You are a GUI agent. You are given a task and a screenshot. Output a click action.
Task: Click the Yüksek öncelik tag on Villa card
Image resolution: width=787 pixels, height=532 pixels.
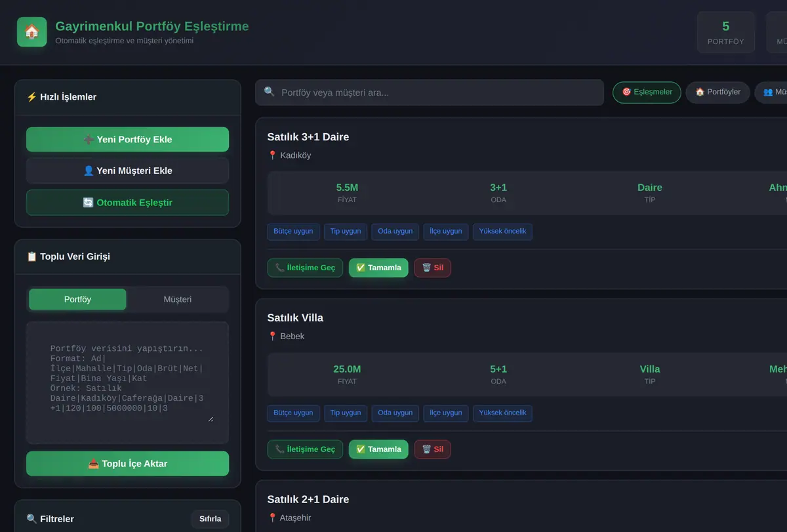[x=502, y=413]
